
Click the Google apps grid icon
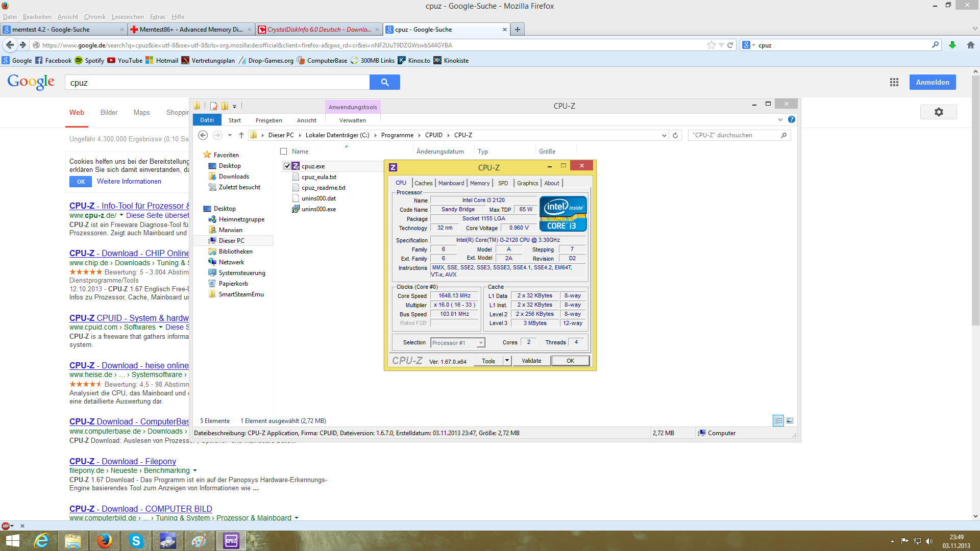coord(894,82)
